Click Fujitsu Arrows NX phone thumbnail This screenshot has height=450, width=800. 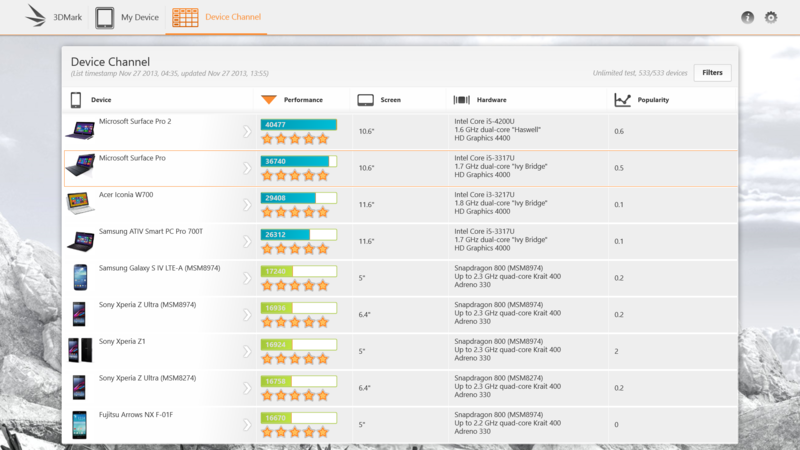pyautogui.click(x=79, y=425)
